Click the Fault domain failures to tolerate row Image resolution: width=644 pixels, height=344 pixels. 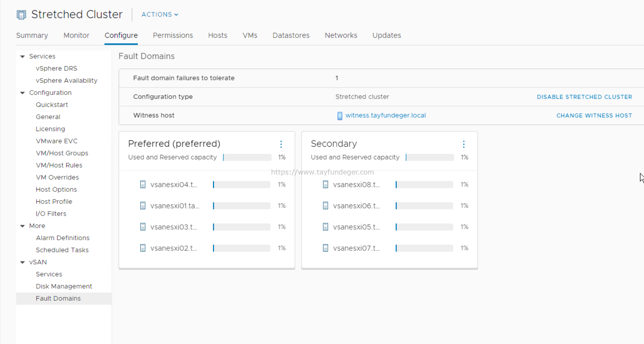[382, 78]
